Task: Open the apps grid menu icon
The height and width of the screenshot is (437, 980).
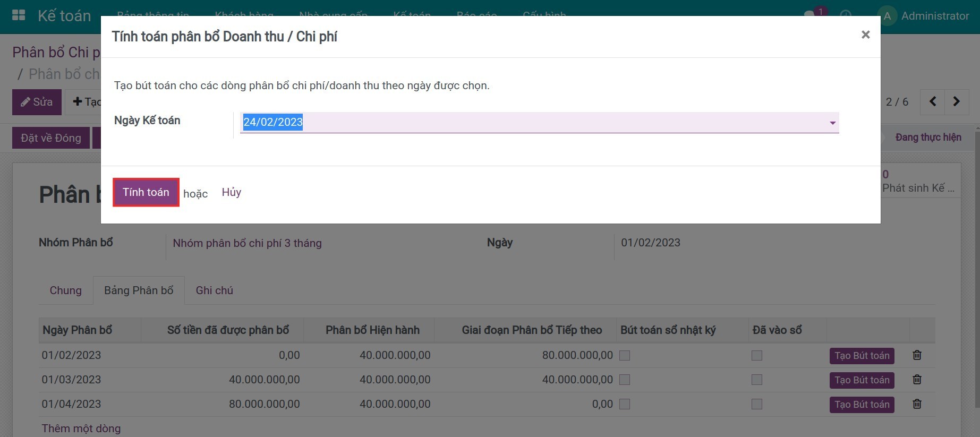Action: [19, 15]
